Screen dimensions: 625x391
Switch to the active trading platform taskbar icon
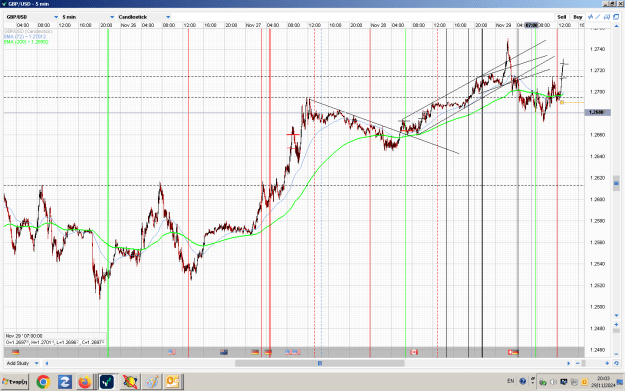pyautogui.click(x=107, y=382)
